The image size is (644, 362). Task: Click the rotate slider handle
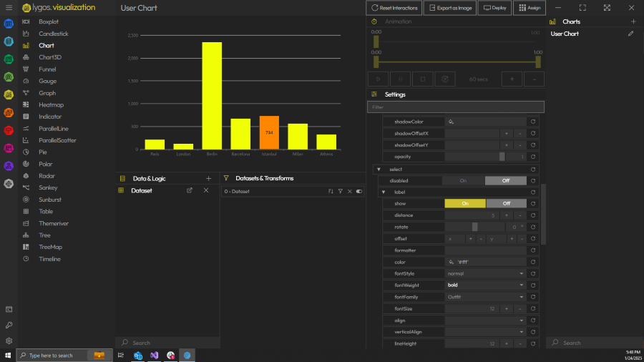point(475,227)
